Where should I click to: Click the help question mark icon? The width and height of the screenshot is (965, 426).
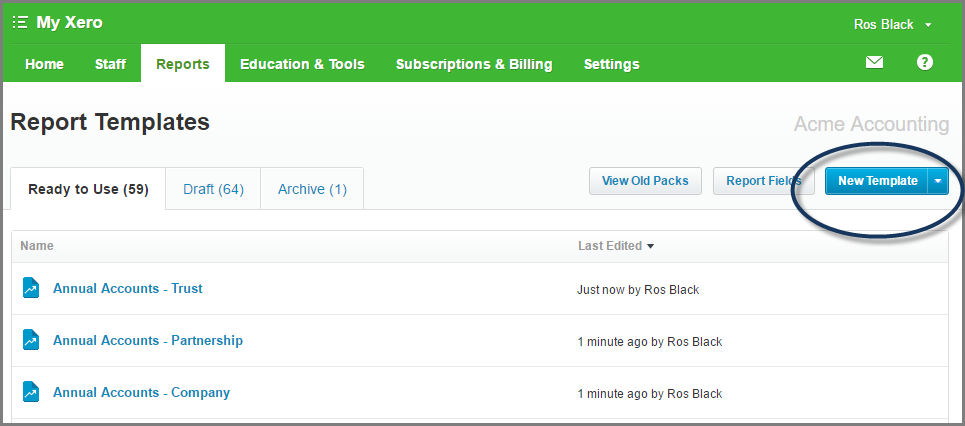924,62
